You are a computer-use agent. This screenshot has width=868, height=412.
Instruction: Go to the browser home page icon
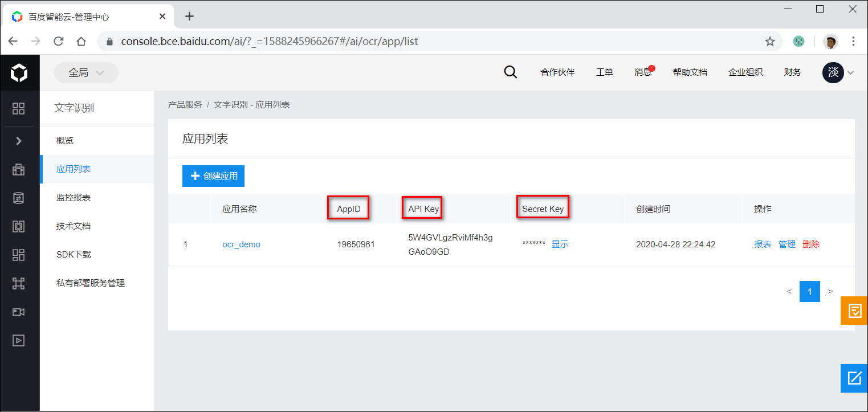pyautogui.click(x=81, y=41)
